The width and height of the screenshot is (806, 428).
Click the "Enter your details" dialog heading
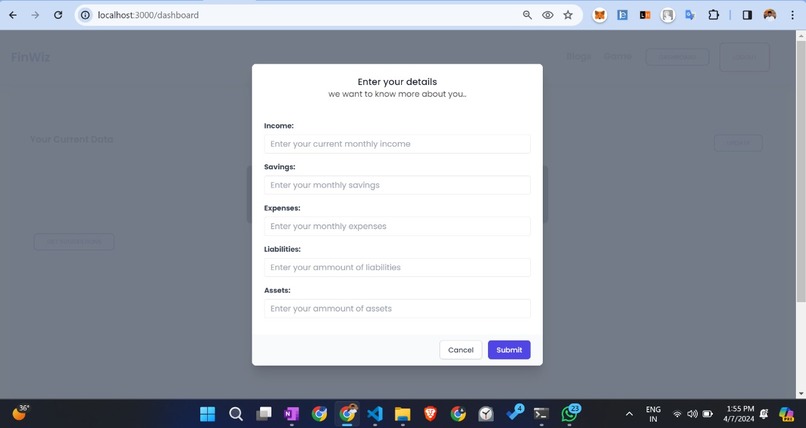point(397,82)
